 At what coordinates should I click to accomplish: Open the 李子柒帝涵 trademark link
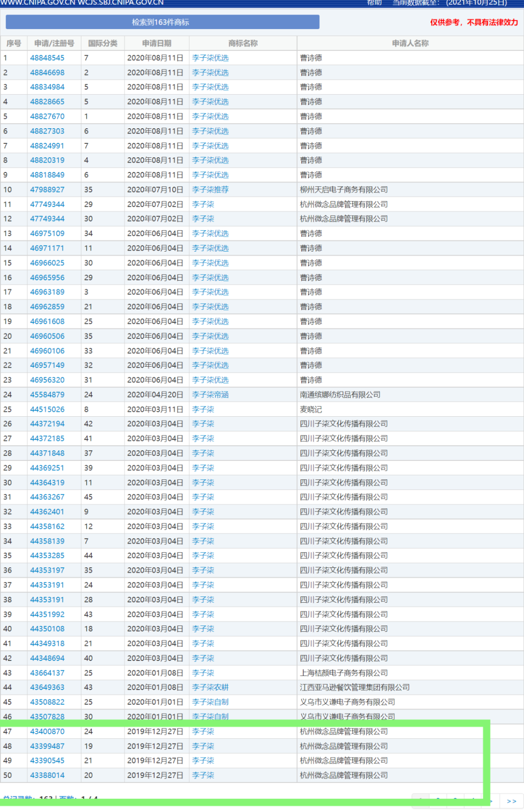coord(210,395)
